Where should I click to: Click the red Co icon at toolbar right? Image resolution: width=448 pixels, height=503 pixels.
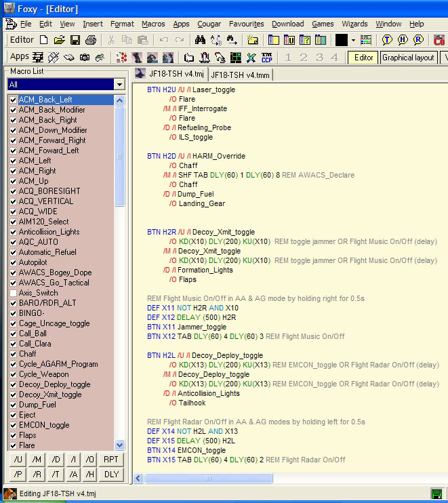click(440, 40)
